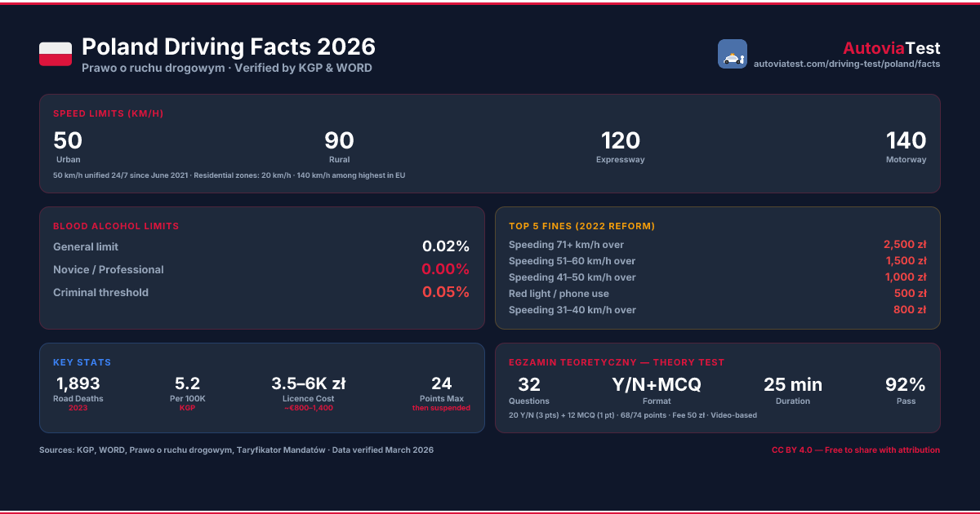This screenshot has width=980, height=514.
Task: Click the Red light / phone use row
Action: [718, 294]
